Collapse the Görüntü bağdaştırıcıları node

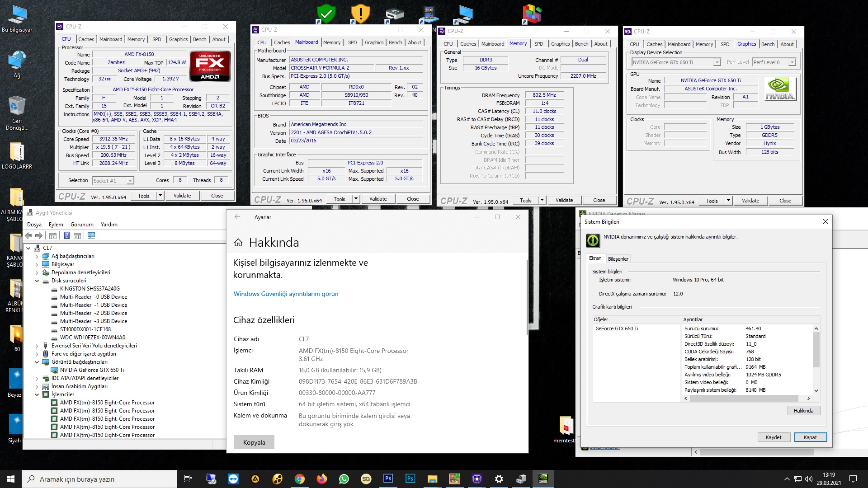point(37,362)
